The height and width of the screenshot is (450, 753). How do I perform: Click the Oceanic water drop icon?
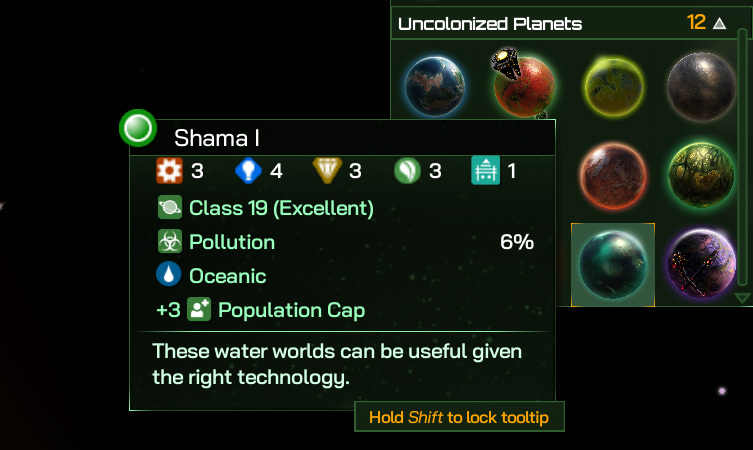coord(169,275)
